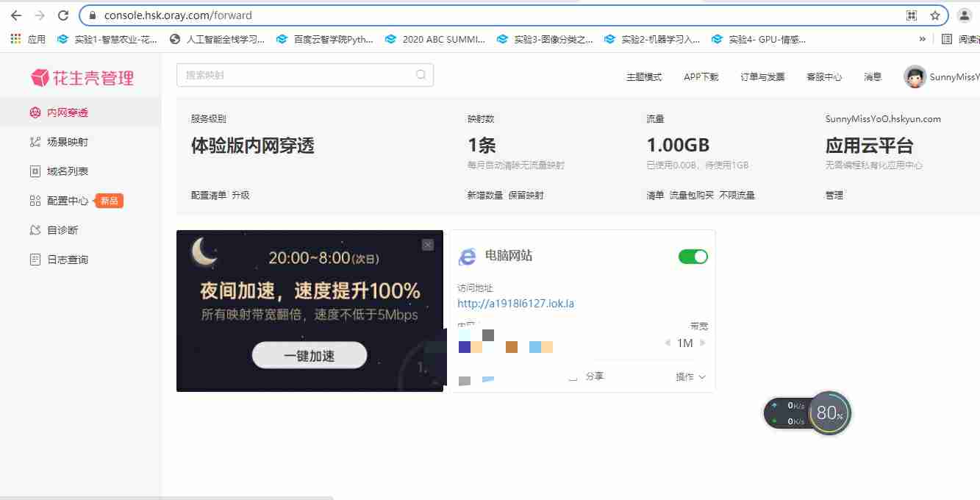This screenshot has width=980, height=500.
Task: Click the 花生壳管理 logo icon
Action: (x=40, y=77)
